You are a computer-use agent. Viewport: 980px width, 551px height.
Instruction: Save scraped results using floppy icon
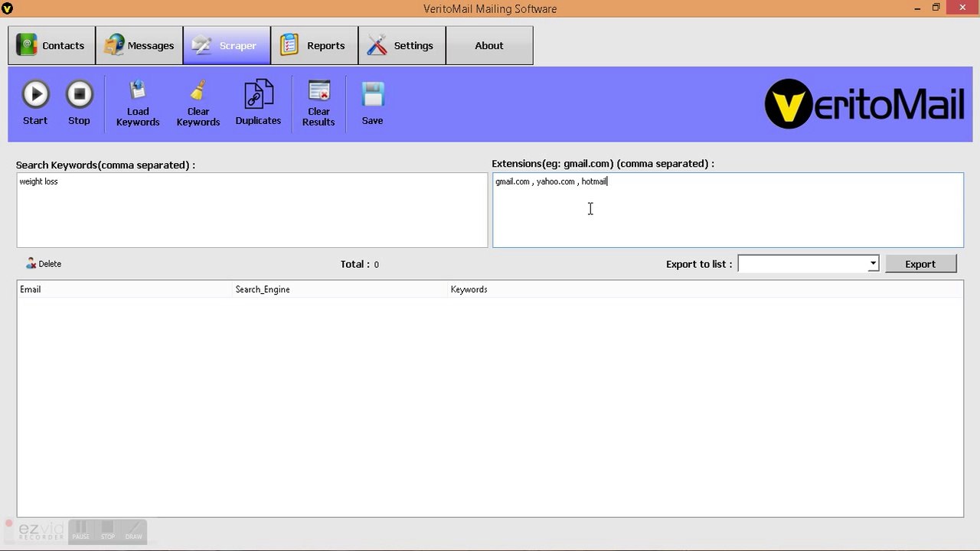(372, 103)
